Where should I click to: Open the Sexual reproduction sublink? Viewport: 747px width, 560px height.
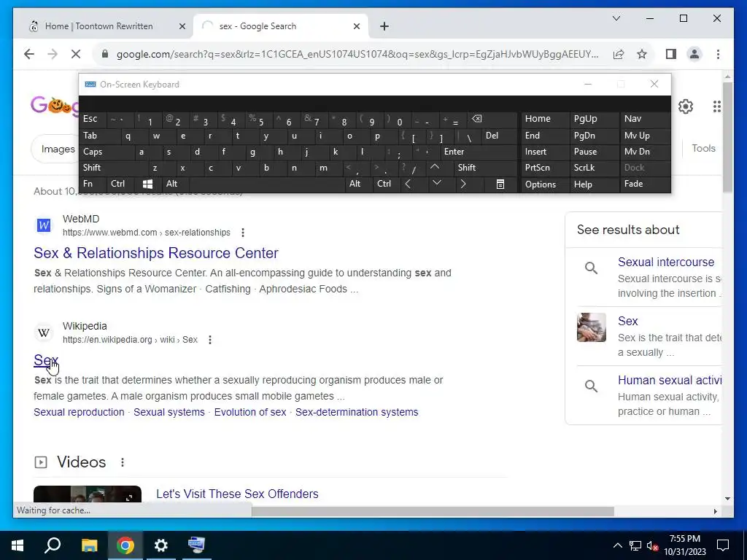point(79,412)
